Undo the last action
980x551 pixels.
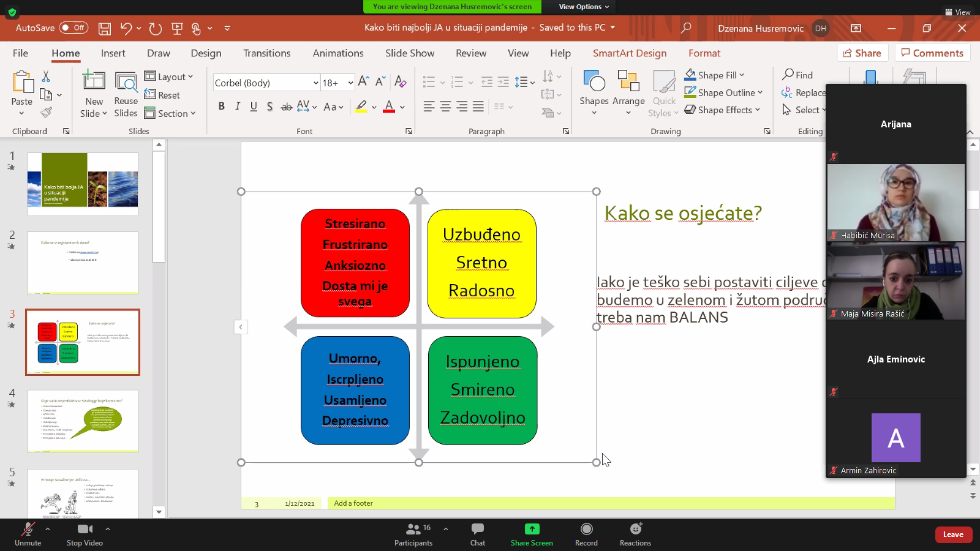(126, 28)
